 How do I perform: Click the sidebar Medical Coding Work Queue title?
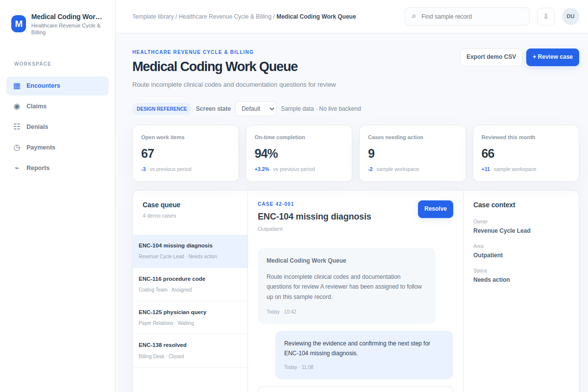point(67,17)
